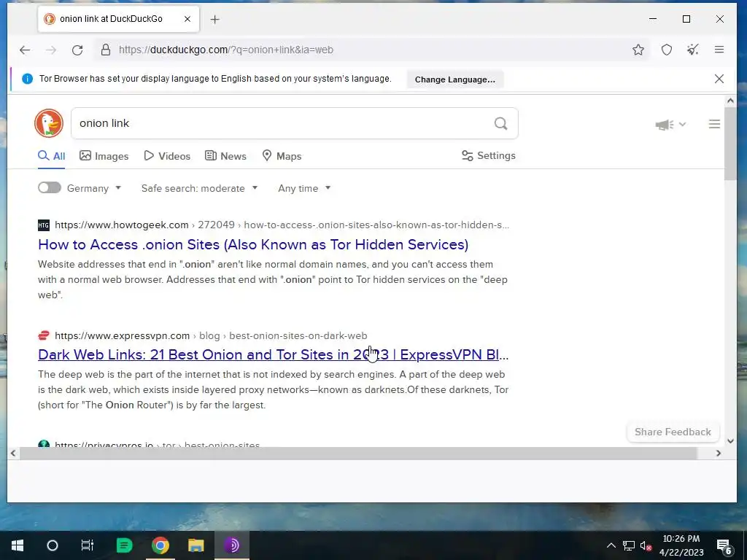Click the vertical scrollbar thumb
747x560 pixels.
pos(730,144)
